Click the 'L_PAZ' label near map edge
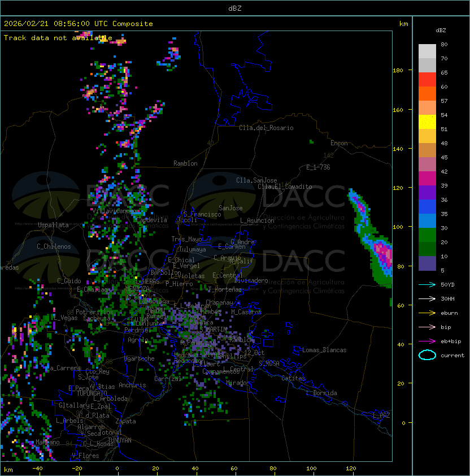Viewport: 470px width, 476px height. pos(381,416)
